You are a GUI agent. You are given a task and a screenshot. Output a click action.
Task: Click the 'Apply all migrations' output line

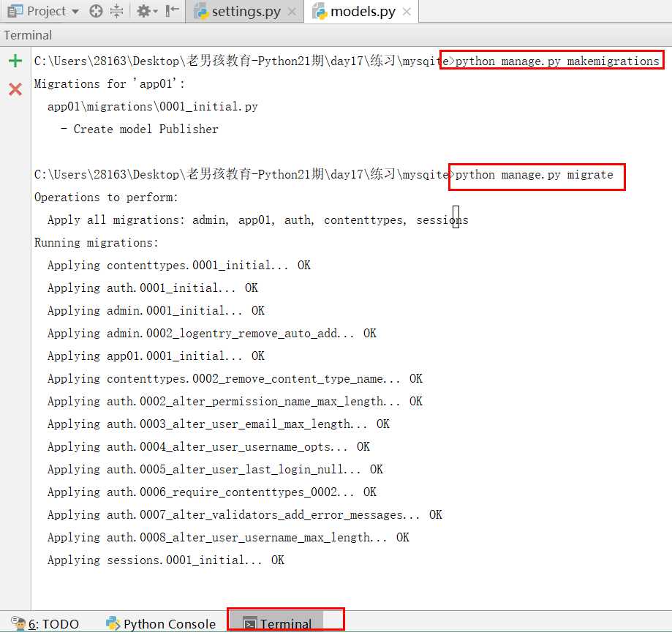pyautogui.click(x=257, y=220)
